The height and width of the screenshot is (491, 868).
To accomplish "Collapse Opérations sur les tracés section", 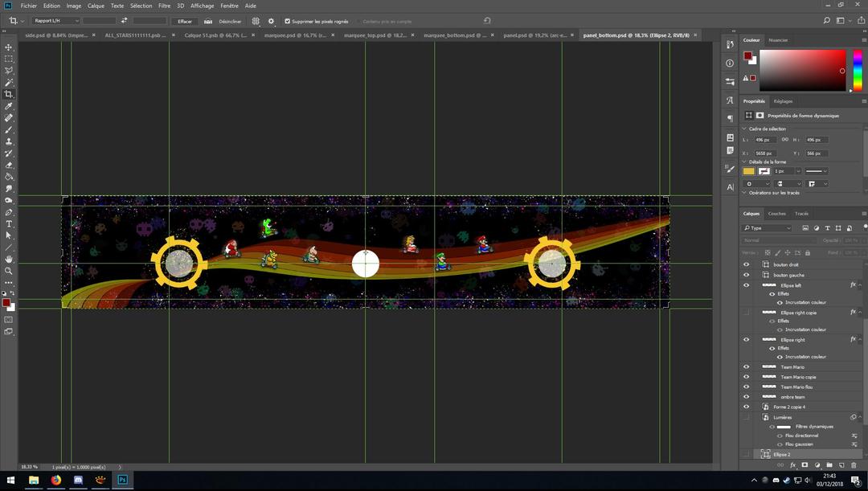I will pos(744,193).
